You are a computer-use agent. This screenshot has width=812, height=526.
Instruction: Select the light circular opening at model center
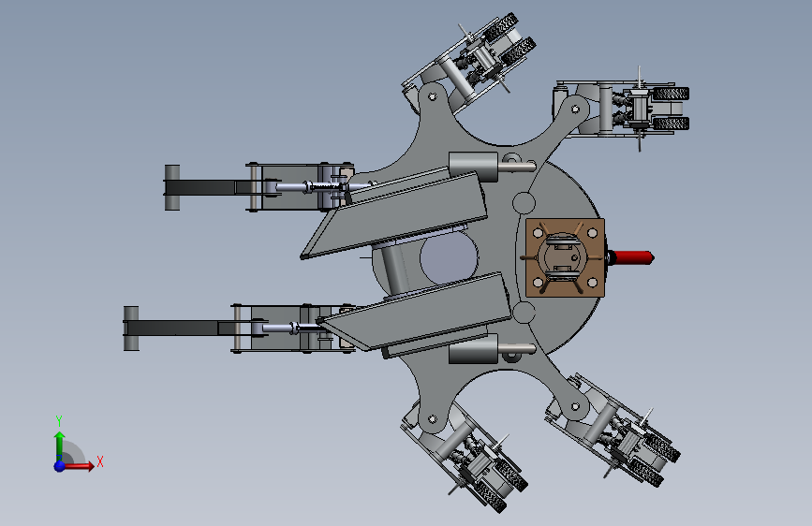449,256
